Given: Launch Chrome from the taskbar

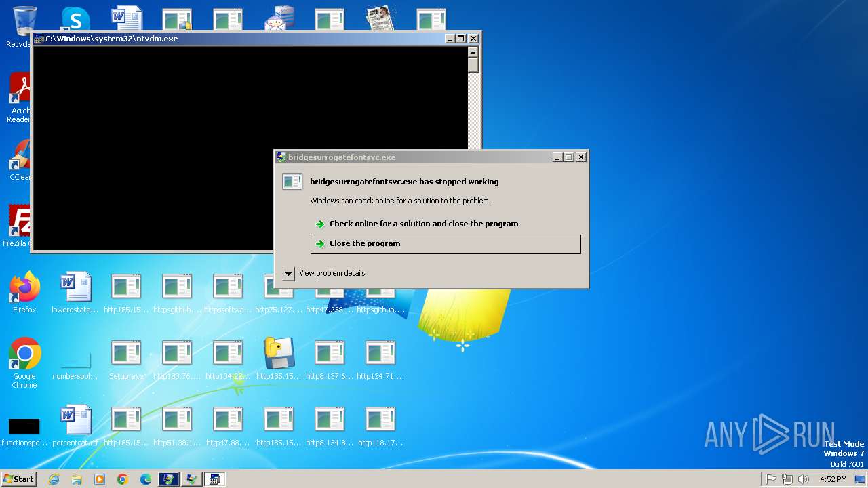Looking at the screenshot, I should pyautogui.click(x=123, y=479).
